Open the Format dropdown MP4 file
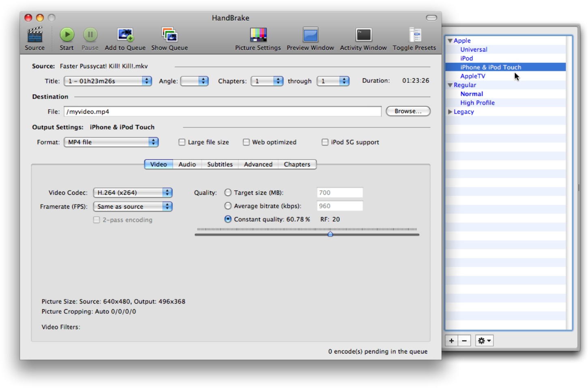 pyautogui.click(x=111, y=142)
